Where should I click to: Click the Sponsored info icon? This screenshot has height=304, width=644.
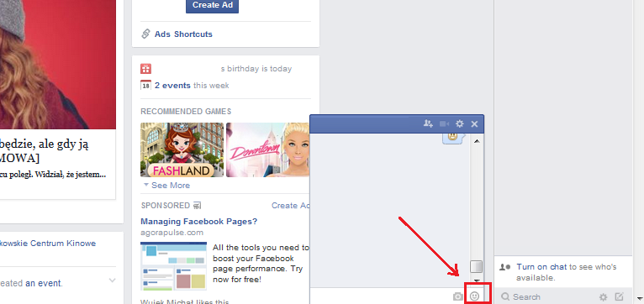coord(197,206)
